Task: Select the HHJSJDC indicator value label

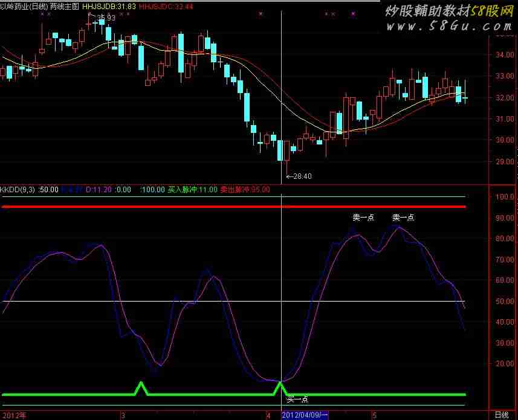Action: coord(166,6)
